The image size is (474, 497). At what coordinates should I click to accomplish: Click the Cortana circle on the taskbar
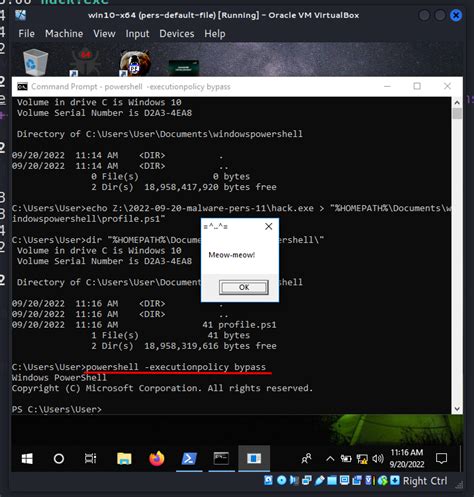pos(59,459)
